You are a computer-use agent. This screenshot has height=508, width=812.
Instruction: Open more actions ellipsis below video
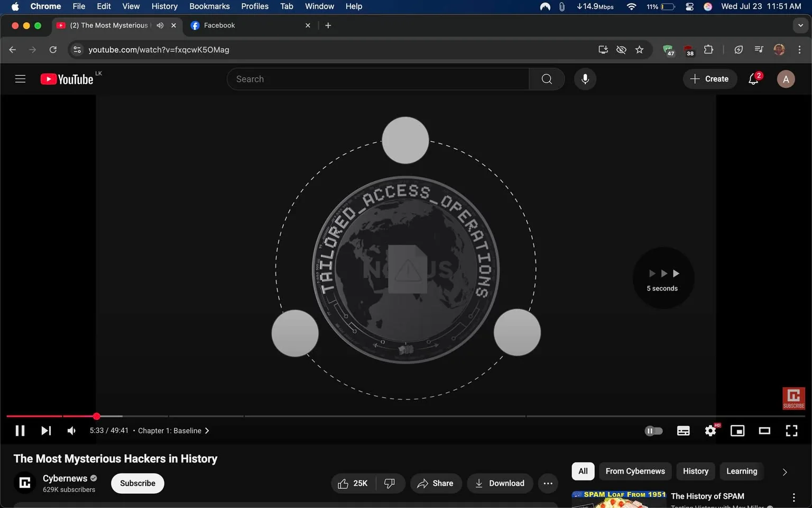point(548,483)
